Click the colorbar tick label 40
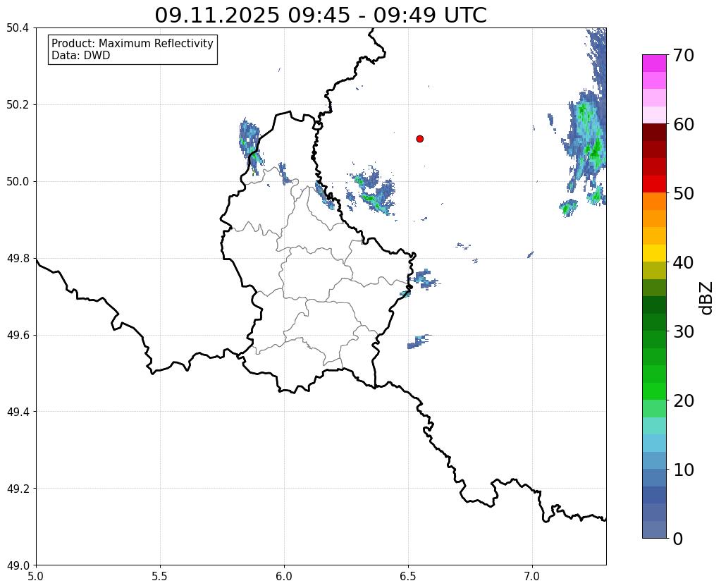The width and height of the screenshot is (721, 588). click(x=684, y=262)
